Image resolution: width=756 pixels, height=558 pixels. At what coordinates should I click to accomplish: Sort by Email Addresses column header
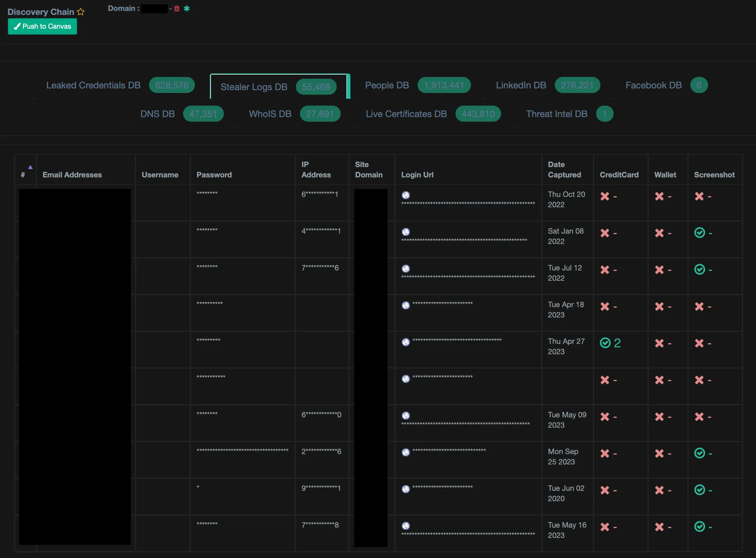tap(72, 175)
